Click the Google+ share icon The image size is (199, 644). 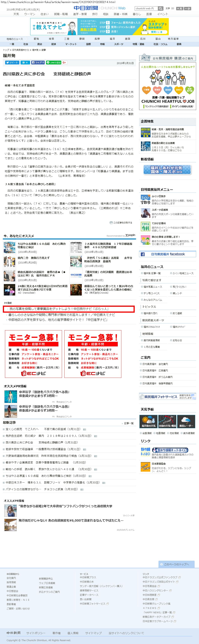(64, 63)
